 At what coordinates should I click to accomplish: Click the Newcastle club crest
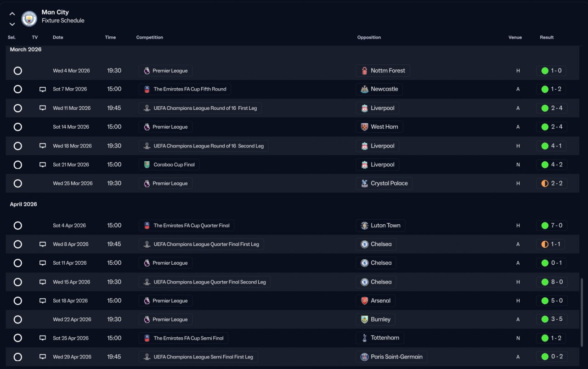point(364,89)
